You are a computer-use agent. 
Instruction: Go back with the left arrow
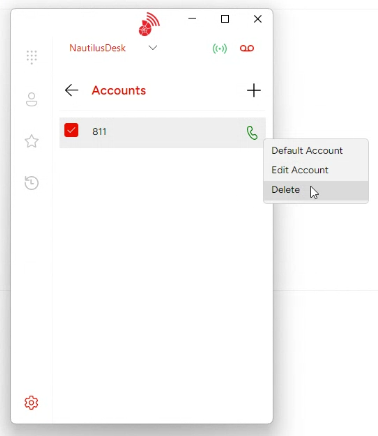[x=71, y=90]
